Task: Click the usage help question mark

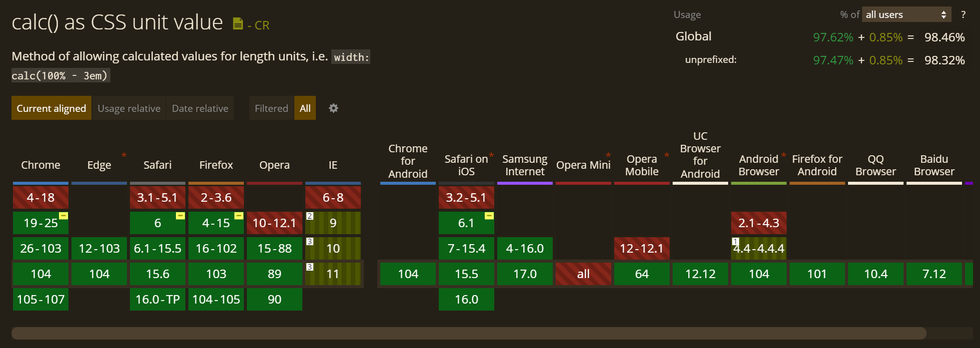Action: [963, 14]
